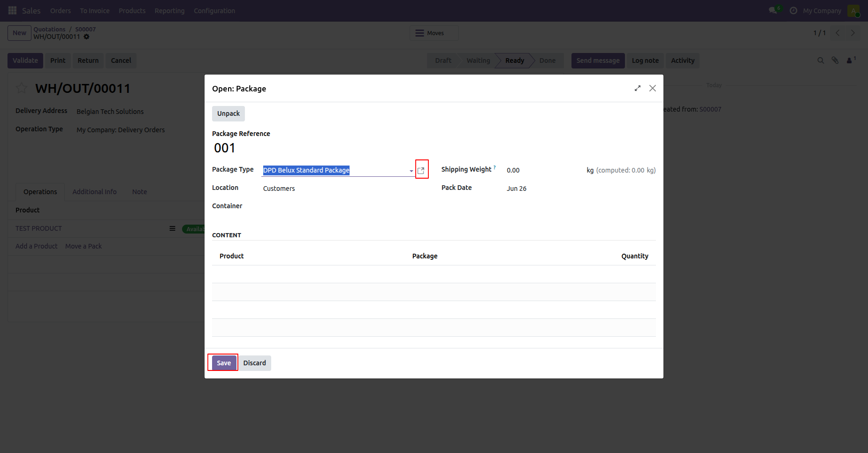
Task: Open the To Invoice menu
Action: pyautogui.click(x=95, y=11)
